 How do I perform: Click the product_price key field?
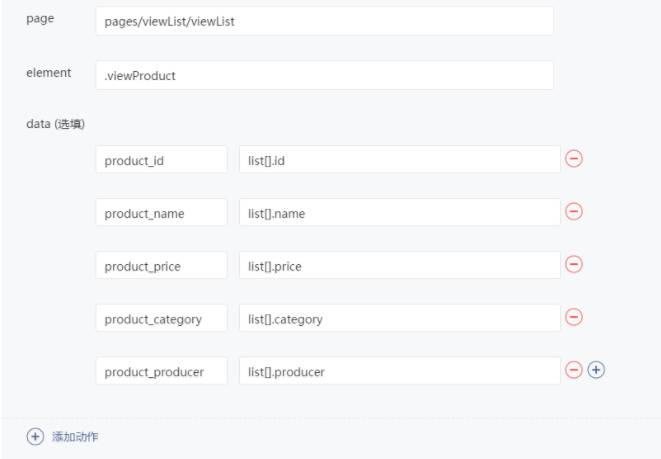[161, 265]
